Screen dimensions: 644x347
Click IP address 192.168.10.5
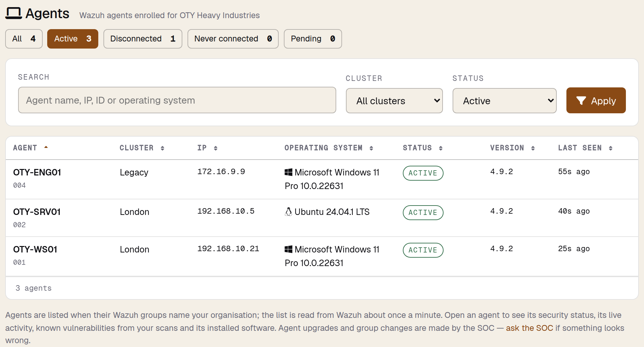[226, 211]
